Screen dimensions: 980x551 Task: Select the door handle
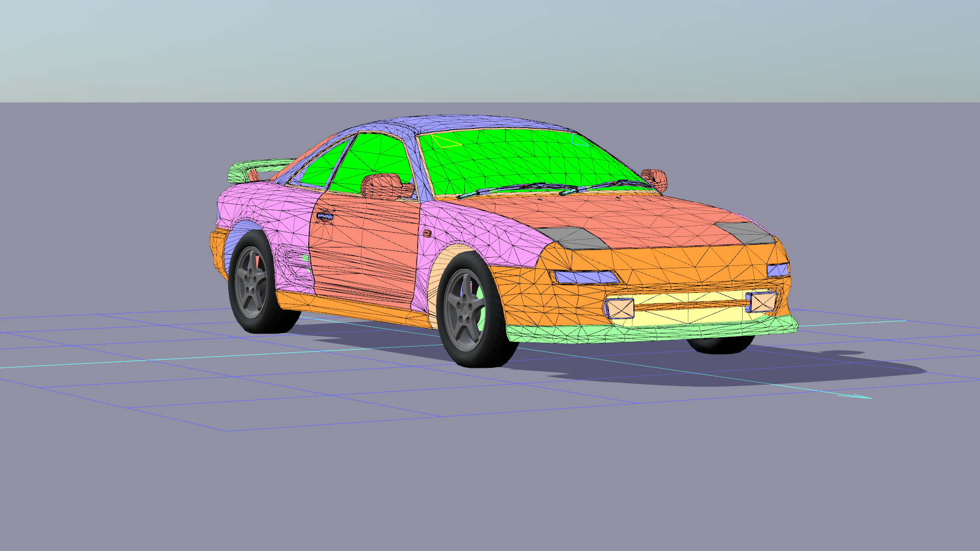coord(325,217)
